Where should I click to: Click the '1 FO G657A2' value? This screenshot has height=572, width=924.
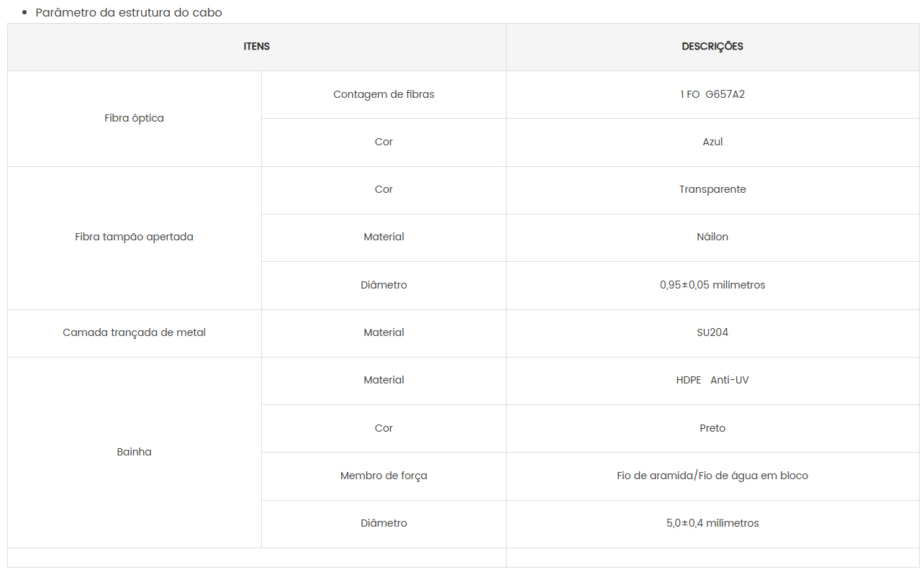[712, 94]
